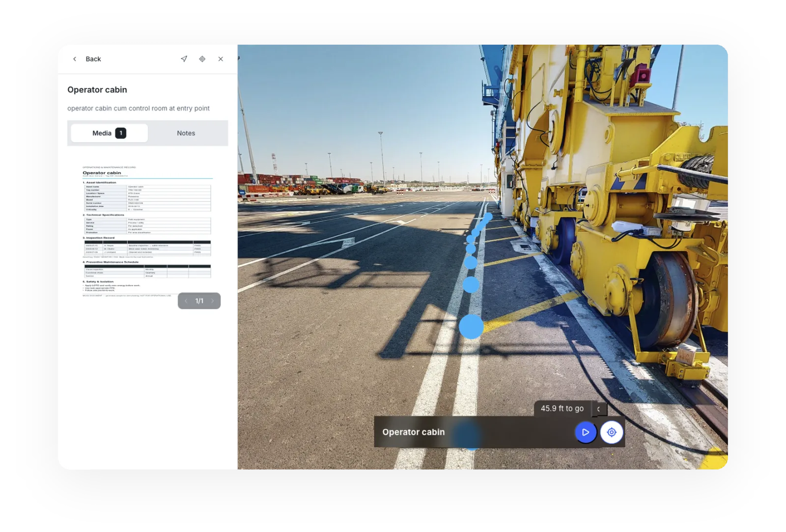
Task: Click the second nearest blue waypoint dot
Action: coord(471,284)
